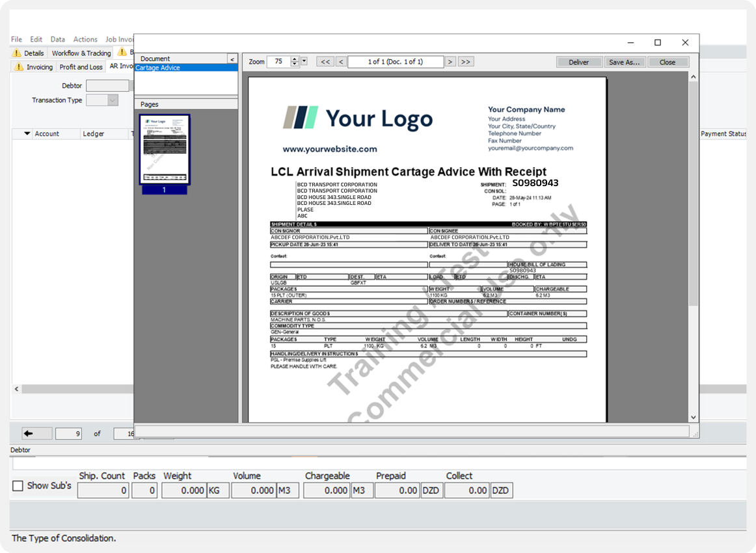
Task: Go to the first page using <<
Action: coord(325,62)
